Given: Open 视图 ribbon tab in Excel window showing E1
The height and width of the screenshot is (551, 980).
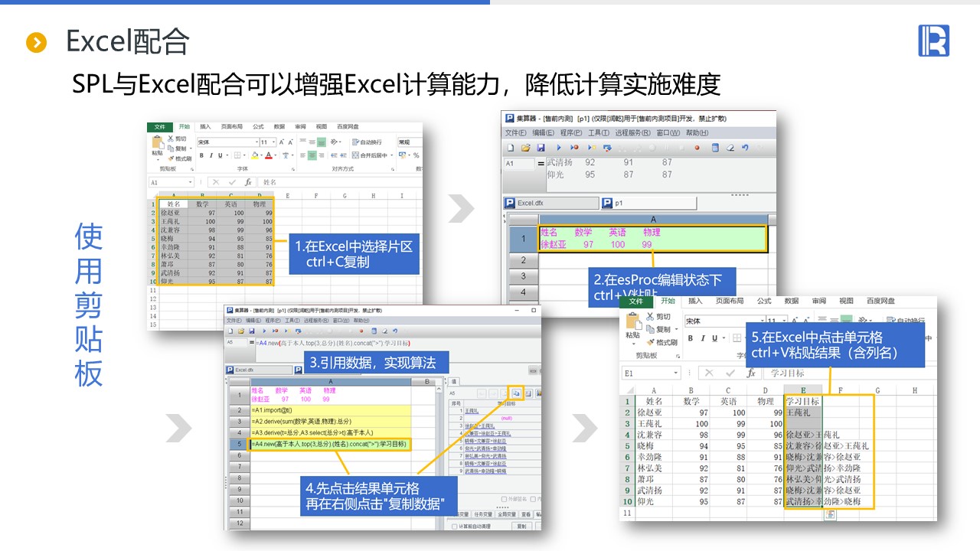Looking at the screenshot, I should (846, 302).
